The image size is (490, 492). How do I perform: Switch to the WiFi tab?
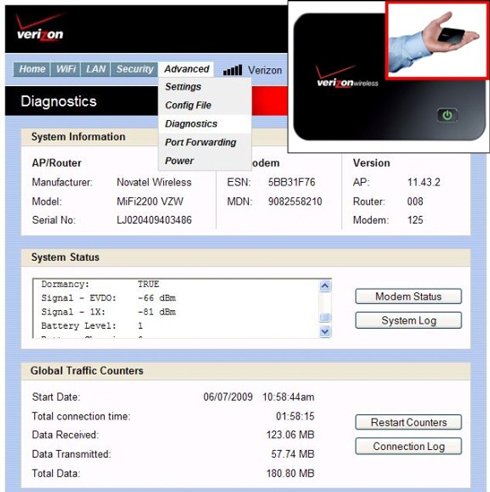(x=66, y=69)
